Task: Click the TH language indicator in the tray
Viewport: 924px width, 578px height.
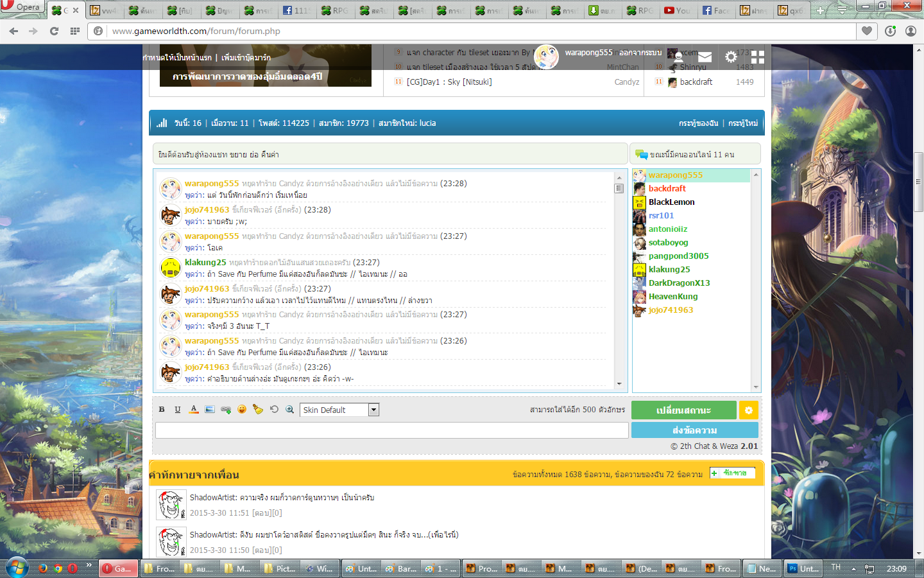Action: click(x=835, y=567)
